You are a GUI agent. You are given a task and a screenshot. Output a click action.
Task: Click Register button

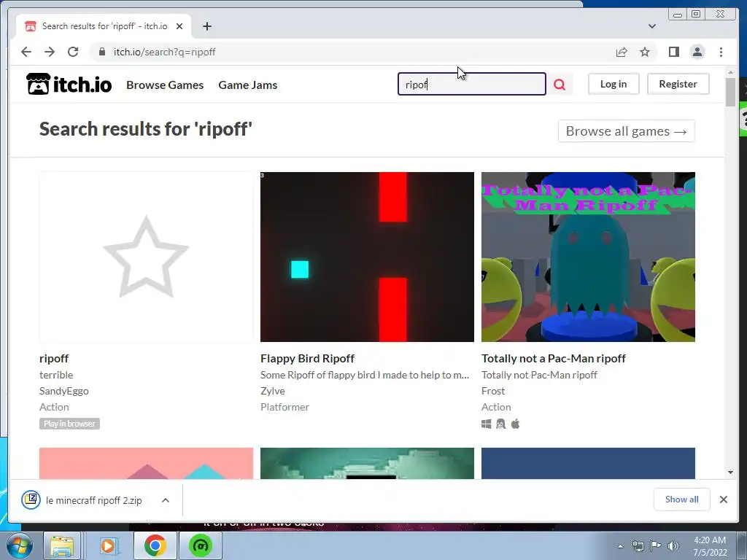click(x=678, y=84)
